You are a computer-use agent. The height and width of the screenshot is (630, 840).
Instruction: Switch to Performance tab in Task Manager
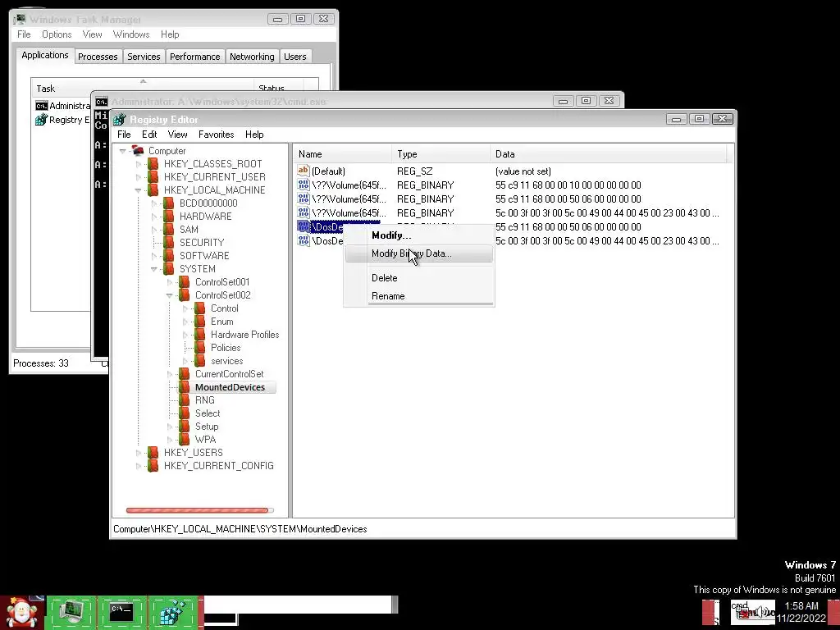194,57
